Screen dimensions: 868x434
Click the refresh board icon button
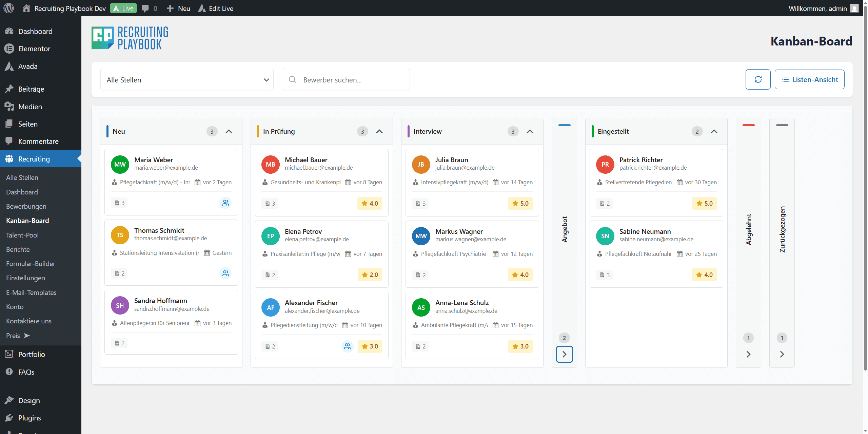[x=758, y=79]
